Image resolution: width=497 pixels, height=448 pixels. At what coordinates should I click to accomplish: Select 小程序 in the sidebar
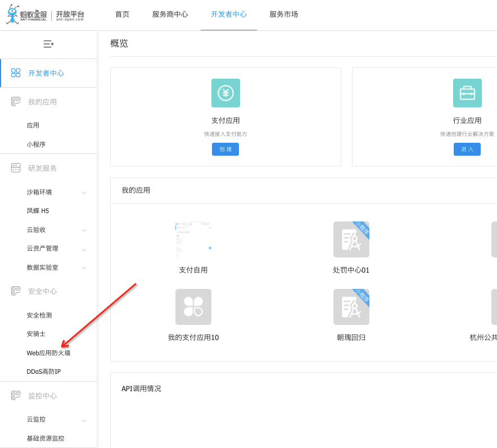(x=36, y=144)
